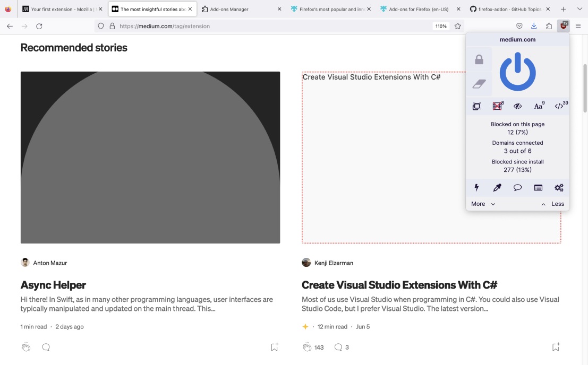Click tracking protection shield icon
The width and height of the screenshot is (588, 365).
(100, 26)
